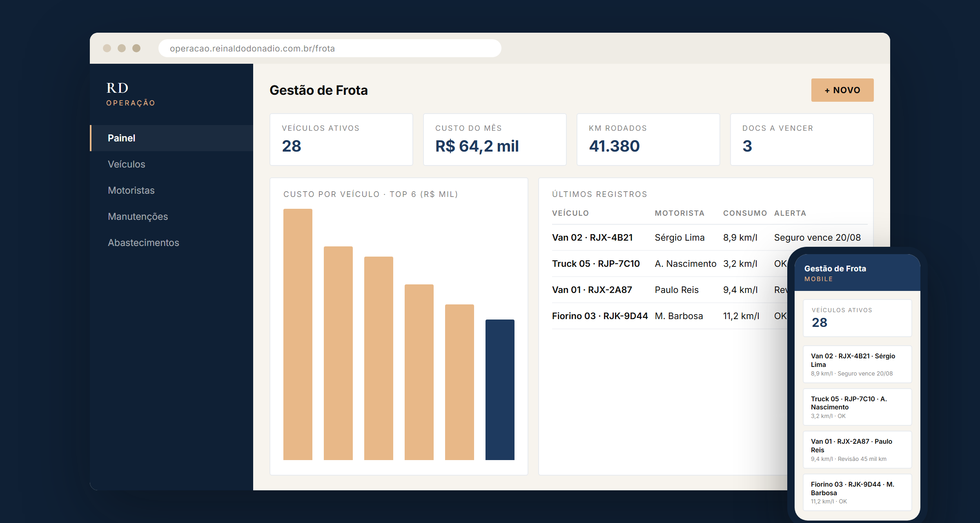The height and width of the screenshot is (523, 980).
Task: Open the Docs a Vencer card
Action: click(x=802, y=139)
